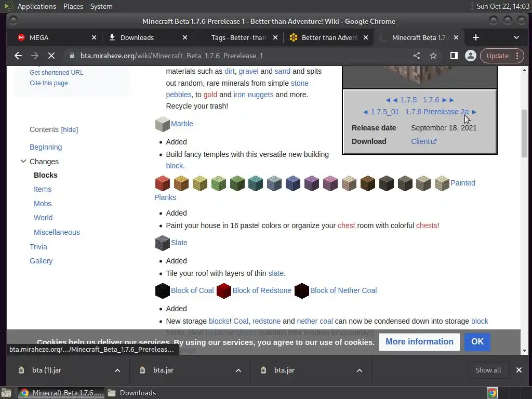The image size is (532, 399).
Task: Click the pink painted planks block
Action: (330, 183)
